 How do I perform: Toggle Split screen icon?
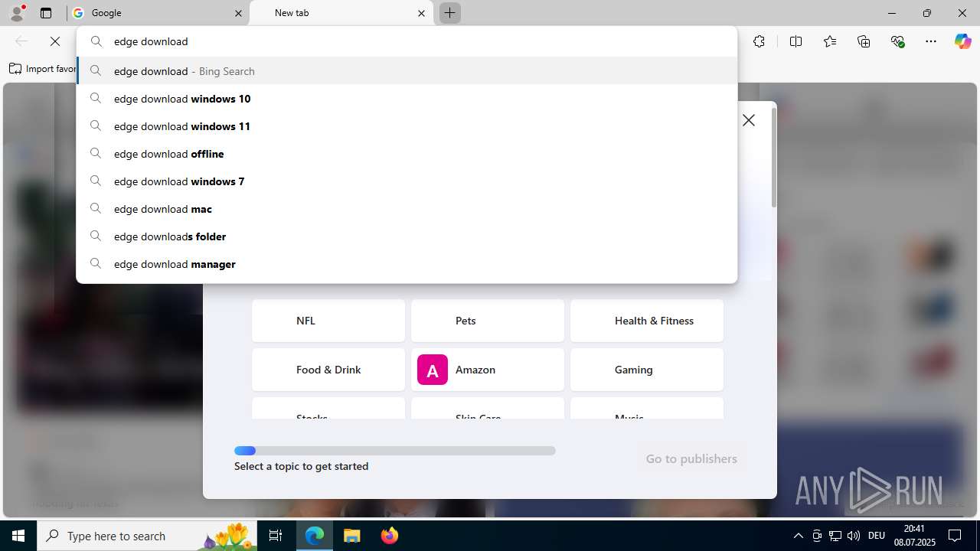click(795, 41)
